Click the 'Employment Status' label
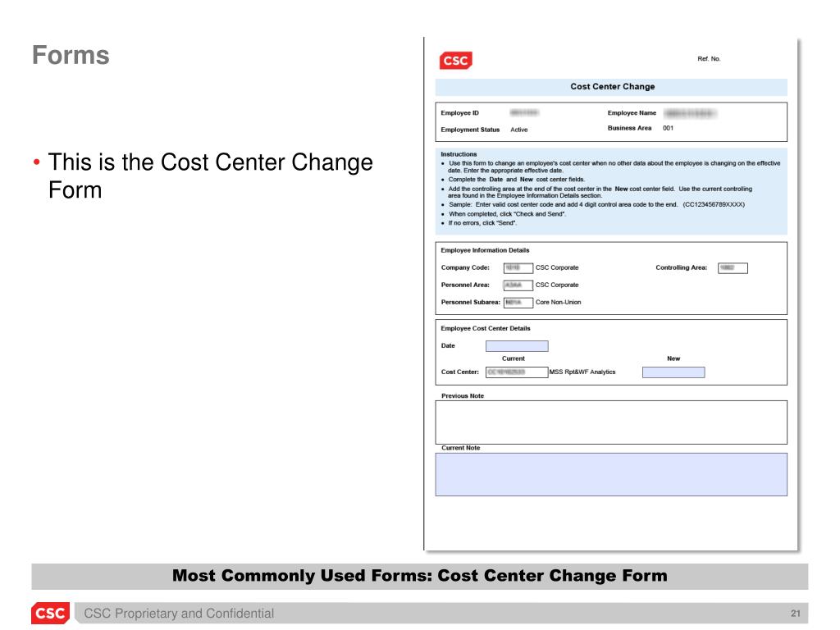This screenshot has width=840, height=630. (x=470, y=130)
